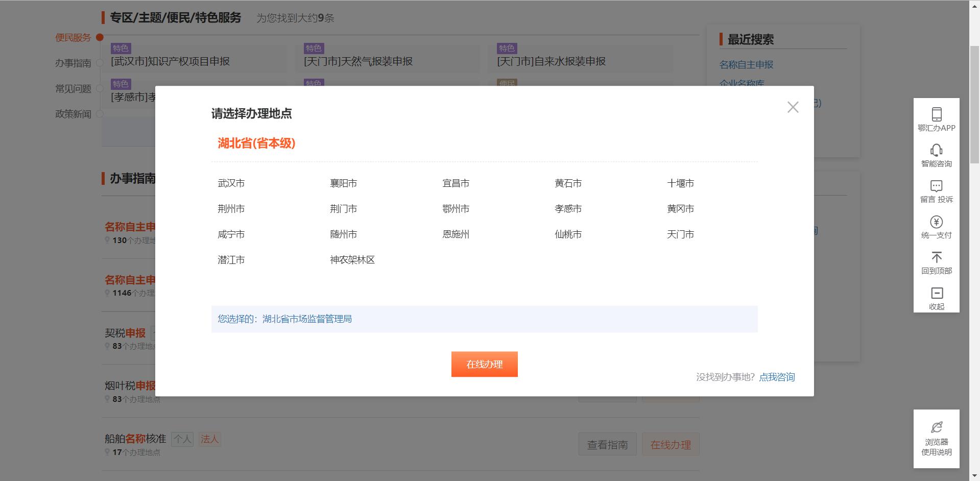980x481 pixels.
Task: Close the 请选择办理地点 dialog
Action: [793, 107]
